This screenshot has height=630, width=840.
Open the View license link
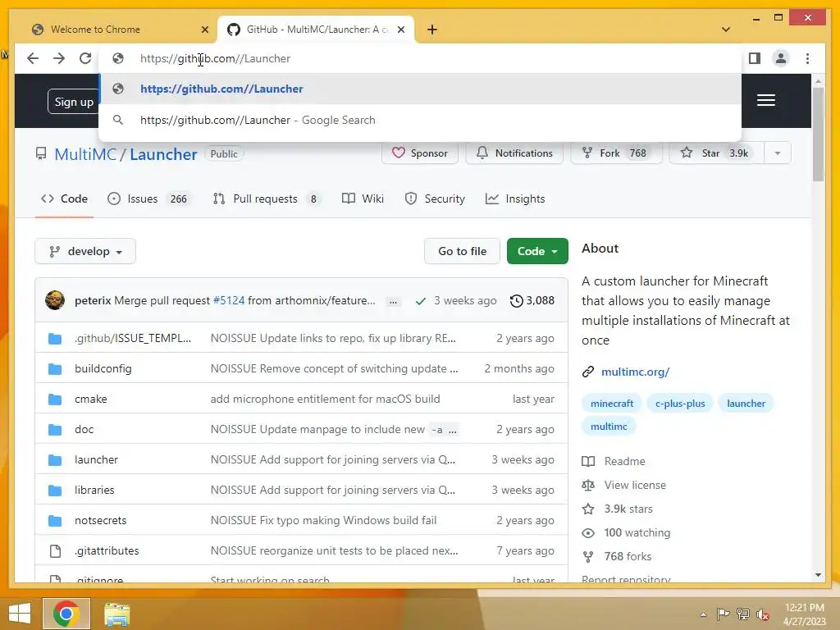[624, 486]
